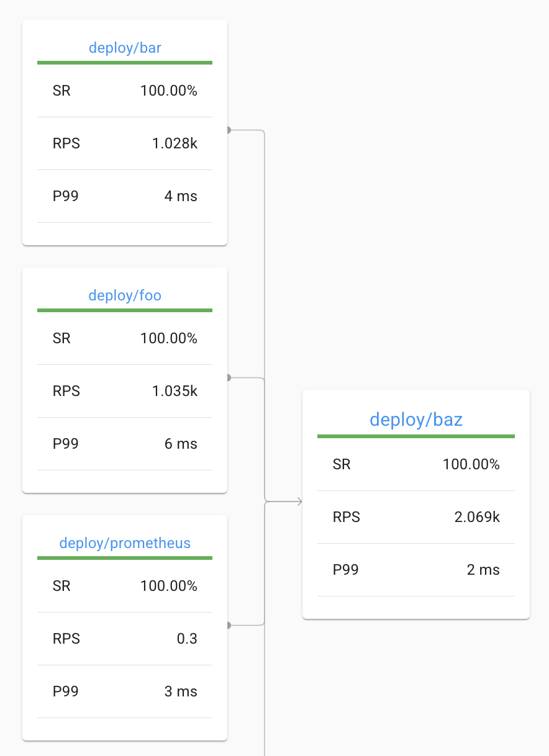Click the green success rate bar under deploy/foo
This screenshot has width=549, height=756.
click(124, 310)
